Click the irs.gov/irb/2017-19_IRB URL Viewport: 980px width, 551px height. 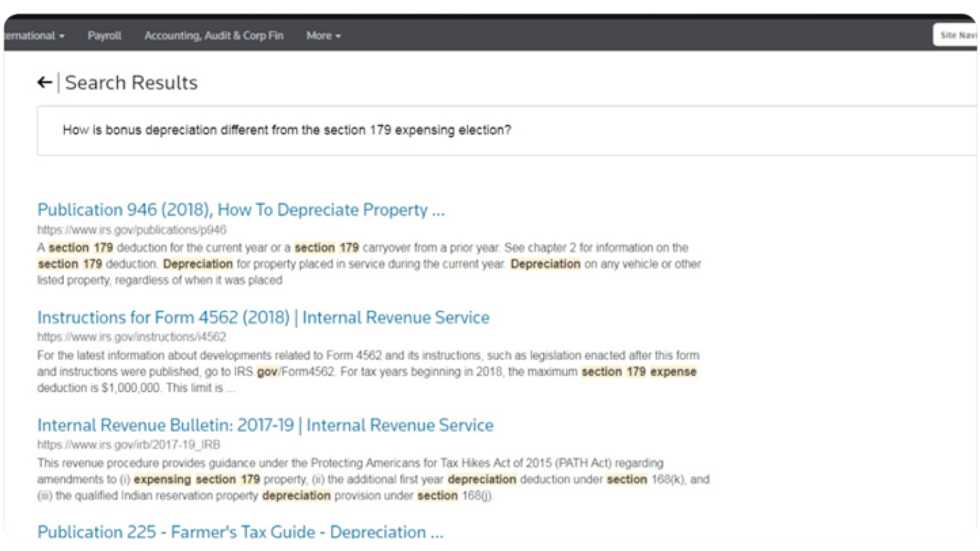128,444
